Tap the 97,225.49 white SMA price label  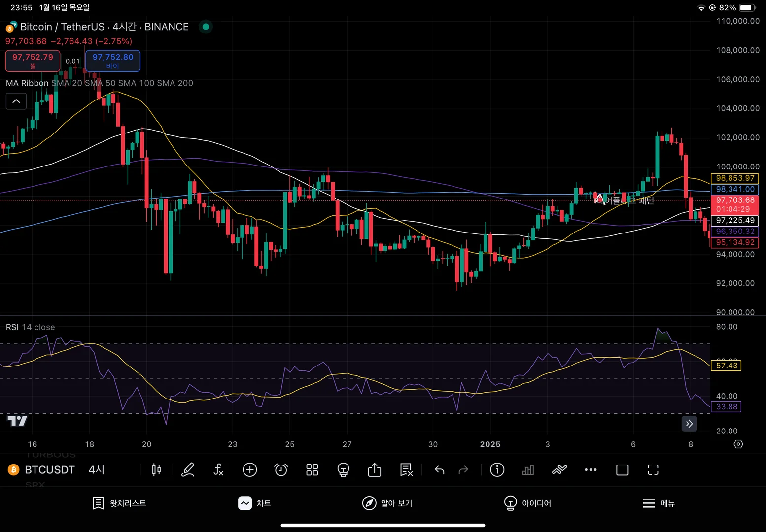coord(735,220)
